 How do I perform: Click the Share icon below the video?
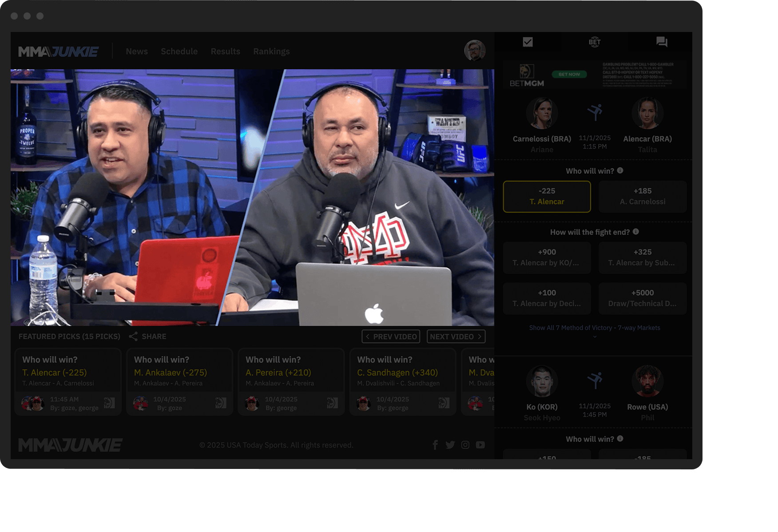click(133, 337)
